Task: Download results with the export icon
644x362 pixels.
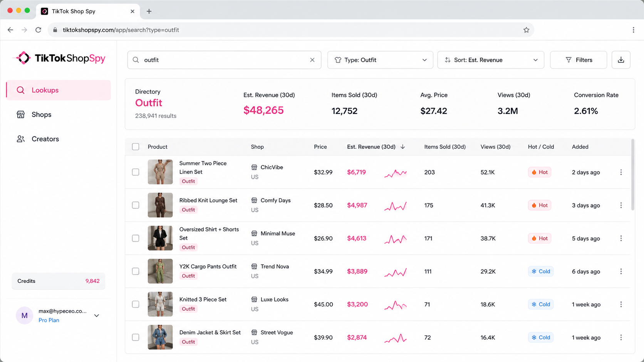Action: (x=621, y=60)
